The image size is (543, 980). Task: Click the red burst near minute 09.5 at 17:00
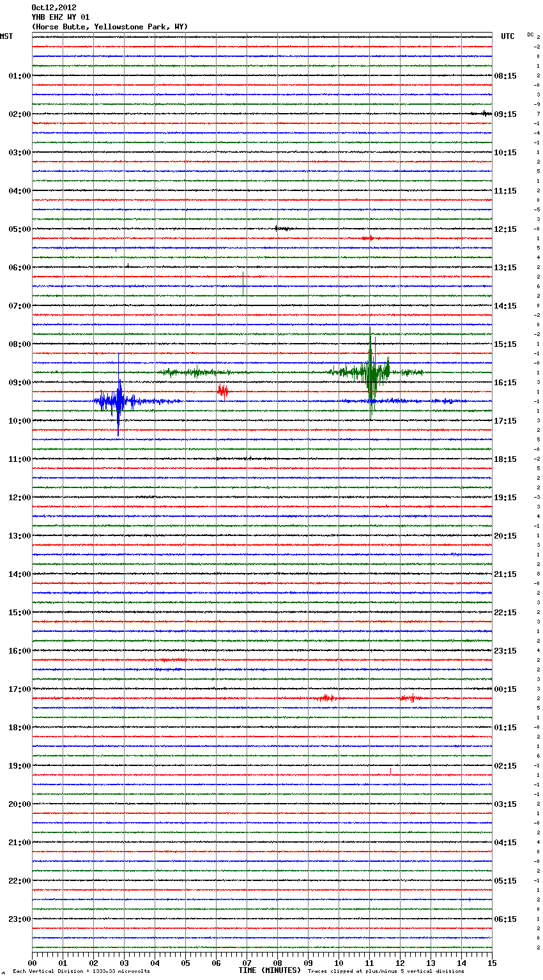tap(326, 698)
